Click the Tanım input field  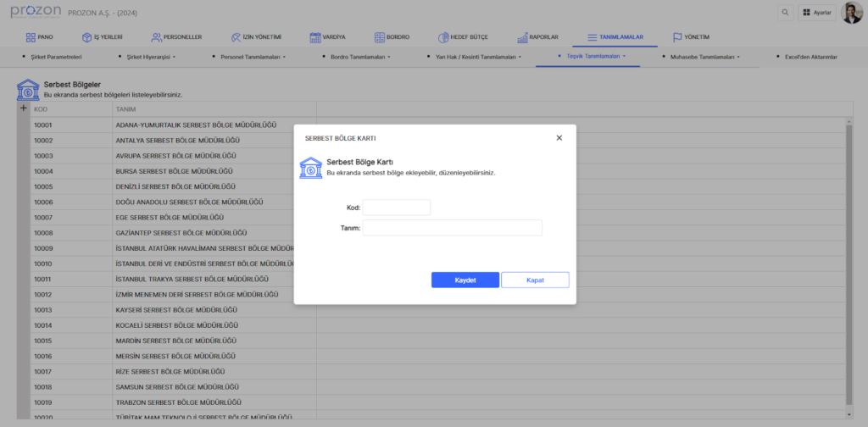(x=452, y=228)
